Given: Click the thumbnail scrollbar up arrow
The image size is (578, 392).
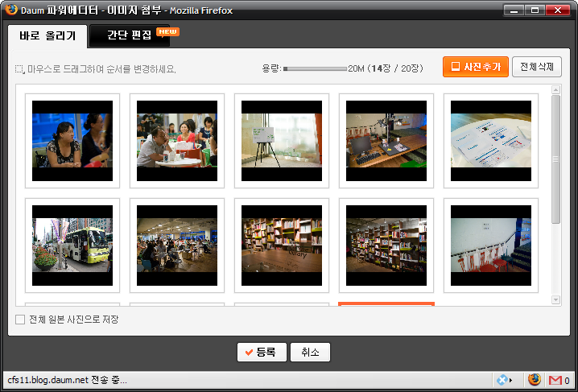Looking at the screenshot, I should coord(556,90).
